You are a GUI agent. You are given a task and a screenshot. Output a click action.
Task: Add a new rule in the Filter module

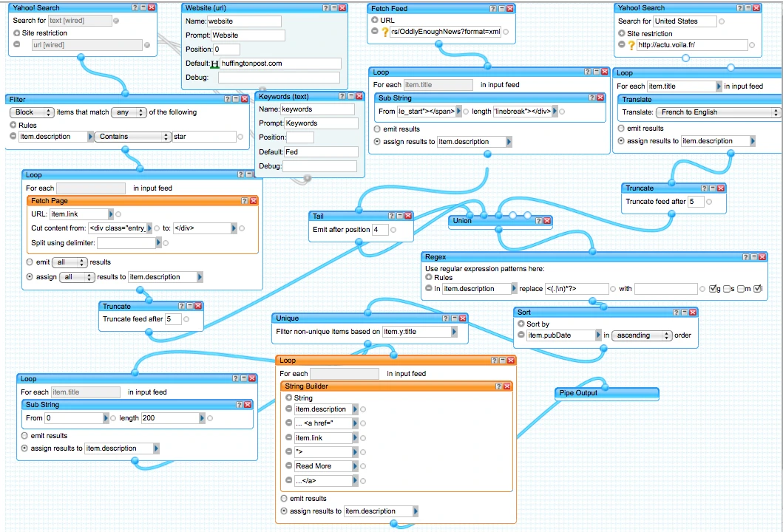coord(13,126)
